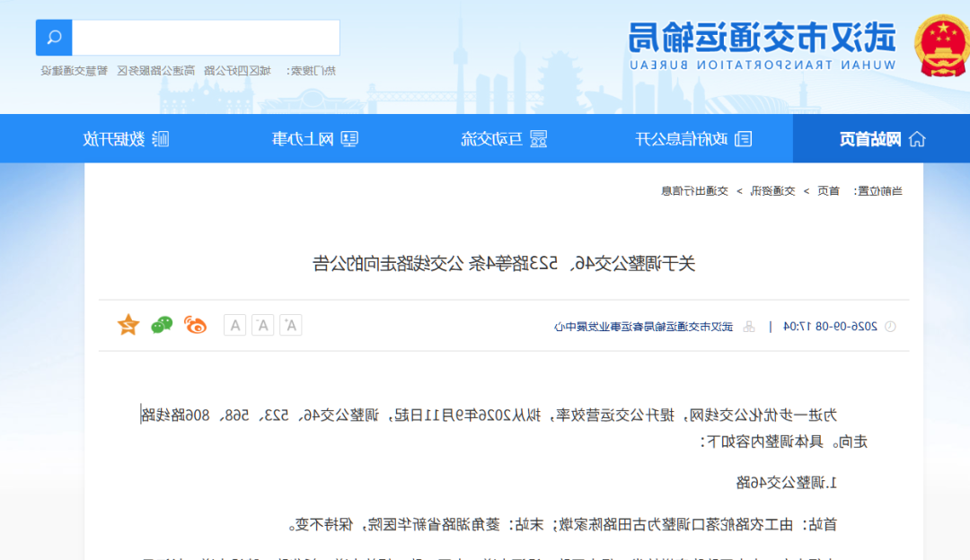Click the chat icon beside 互动交流

coord(538,139)
